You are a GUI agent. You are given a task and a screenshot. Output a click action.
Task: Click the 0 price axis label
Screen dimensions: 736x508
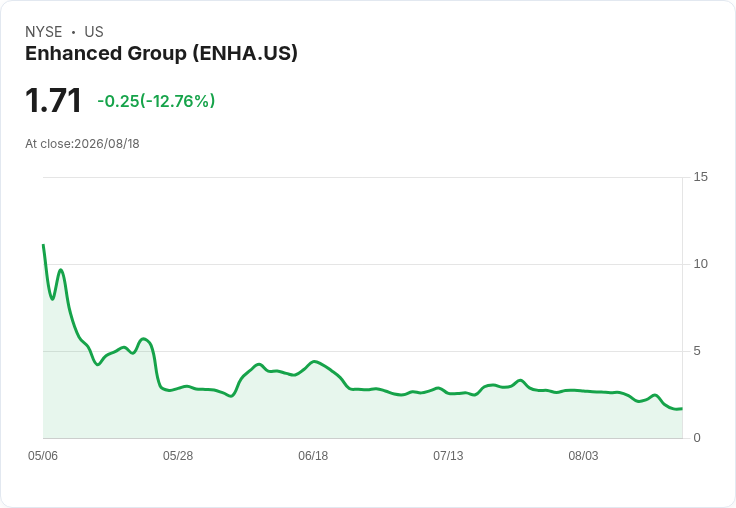pyautogui.click(x=697, y=438)
